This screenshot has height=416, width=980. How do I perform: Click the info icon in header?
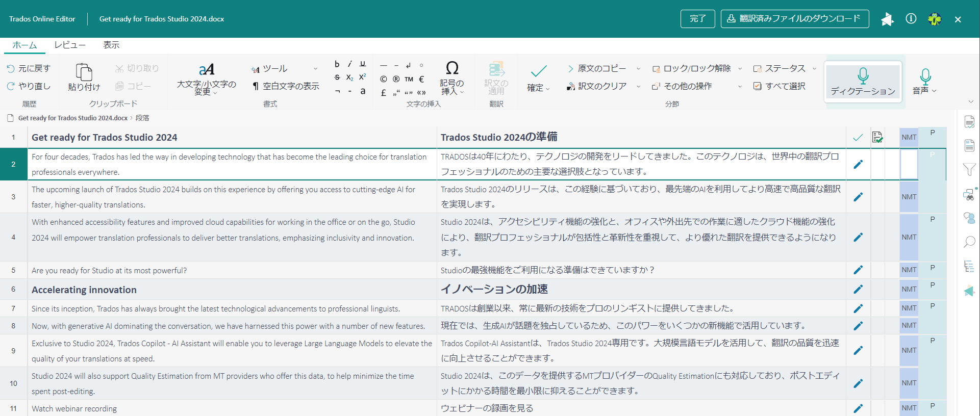point(911,19)
